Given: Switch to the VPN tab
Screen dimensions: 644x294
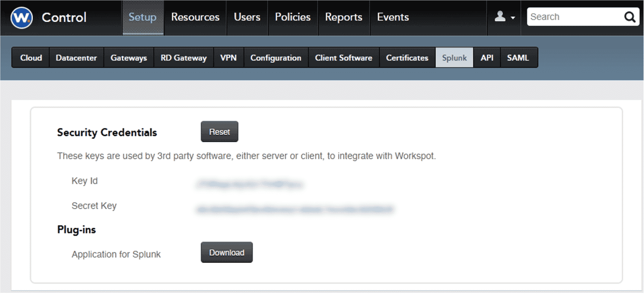Looking at the screenshot, I should point(229,58).
